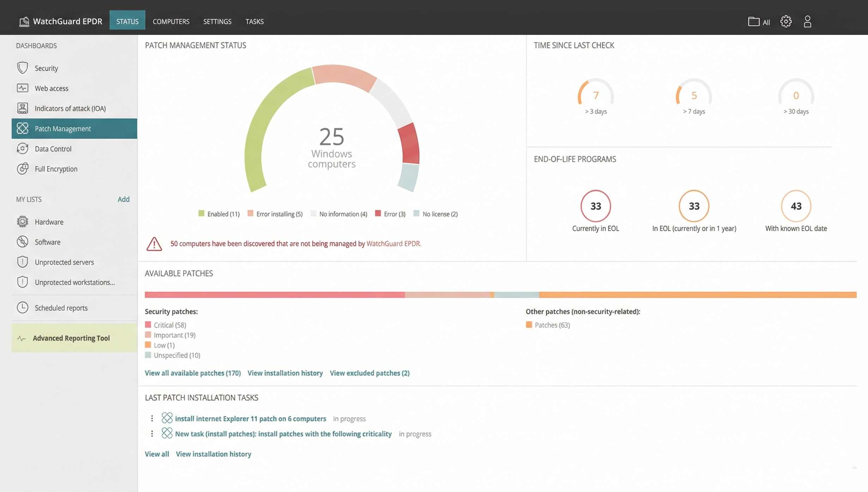Click the Hardware list icon
The height and width of the screenshot is (492, 868).
click(23, 222)
